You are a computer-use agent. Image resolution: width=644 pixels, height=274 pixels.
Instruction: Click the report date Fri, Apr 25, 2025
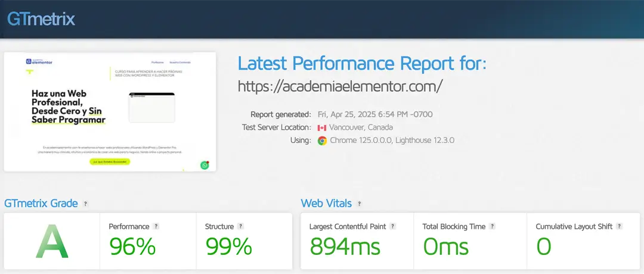coord(375,114)
